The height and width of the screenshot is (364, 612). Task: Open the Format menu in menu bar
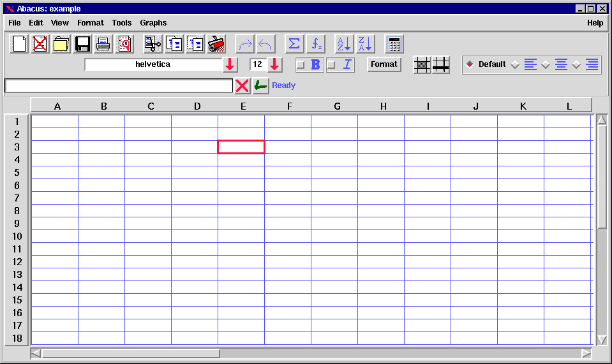tap(90, 23)
